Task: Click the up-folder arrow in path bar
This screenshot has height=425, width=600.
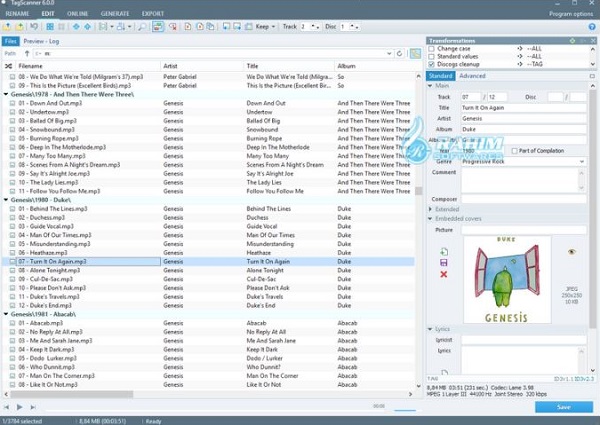Action: coord(27,53)
